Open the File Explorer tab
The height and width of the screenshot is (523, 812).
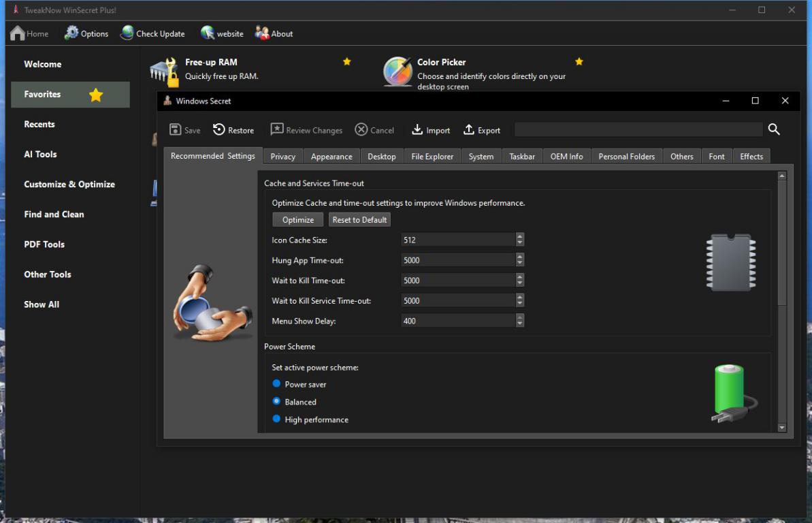(x=432, y=157)
